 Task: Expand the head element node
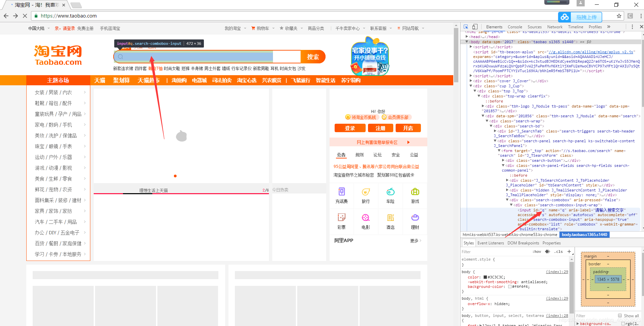point(467,37)
